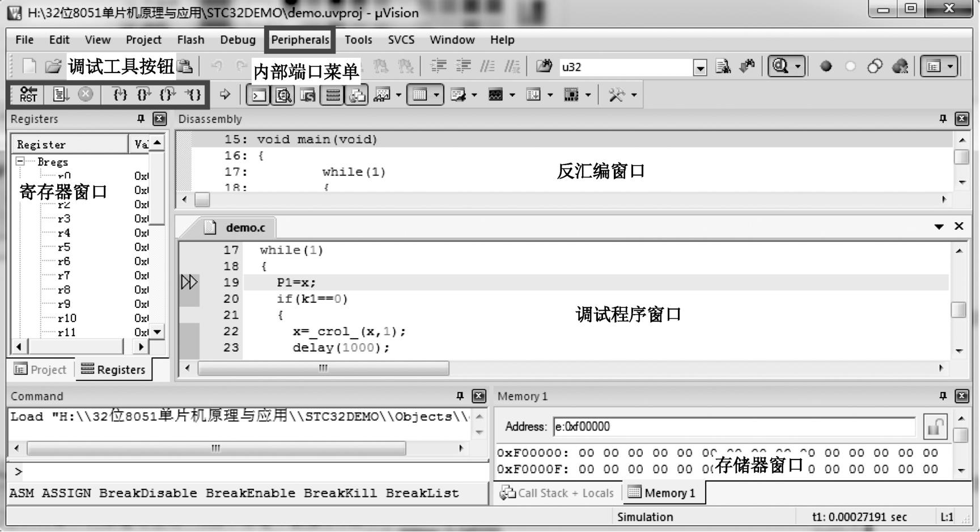Click the Unindent selection icon
The image size is (980, 532).
pyautogui.click(x=463, y=66)
